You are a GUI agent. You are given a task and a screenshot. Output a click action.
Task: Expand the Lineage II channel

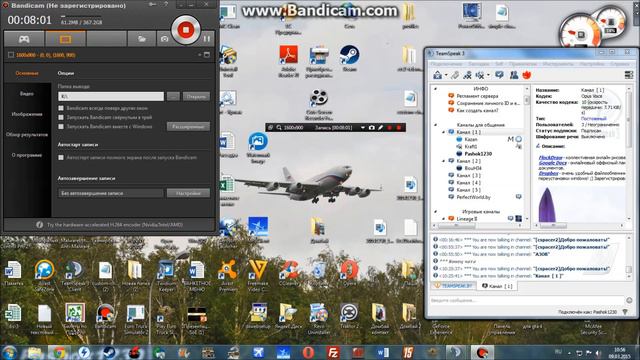443,219
